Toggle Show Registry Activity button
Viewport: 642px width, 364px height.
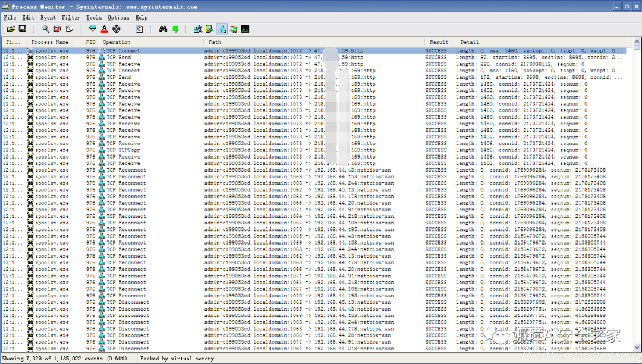tap(198, 29)
